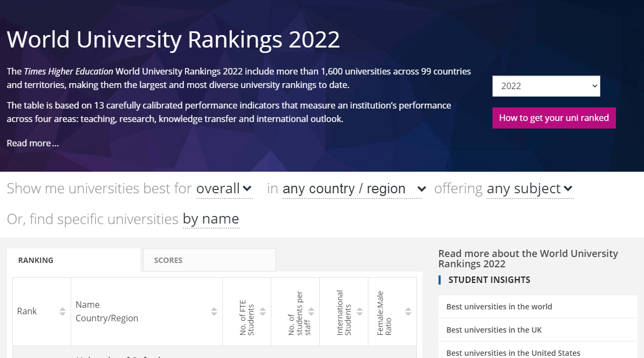Click the 'International Students' column header
Screen dimensions: 644x358
[x=344, y=312]
